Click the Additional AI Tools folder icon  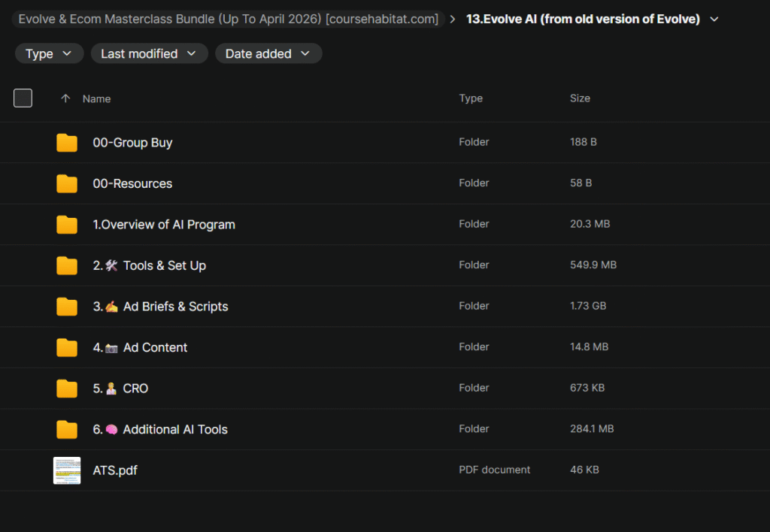click(x=67, y=429)
